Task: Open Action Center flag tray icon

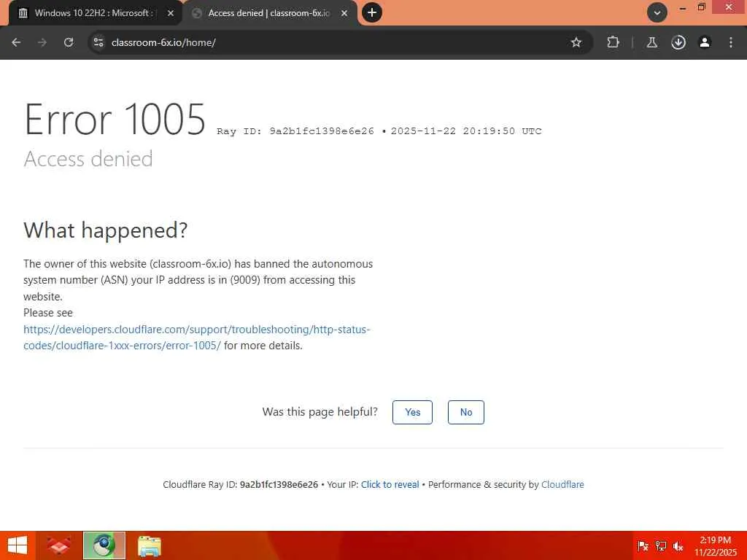Action: (643, 546)
